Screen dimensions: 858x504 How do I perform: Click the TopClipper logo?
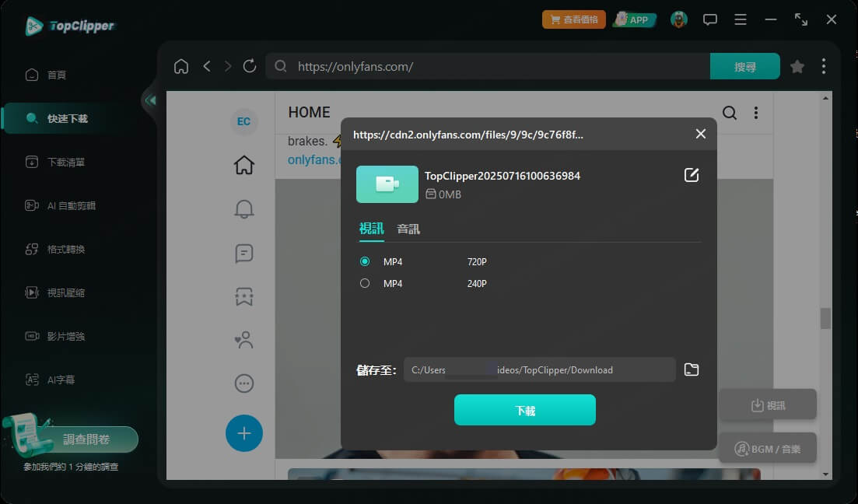(x=70, y=26)
